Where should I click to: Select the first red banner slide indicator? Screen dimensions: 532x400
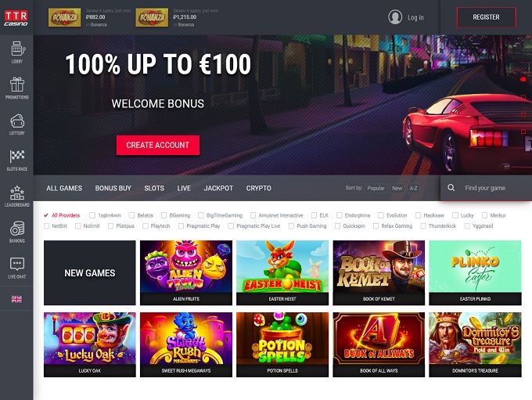(523, 79)
